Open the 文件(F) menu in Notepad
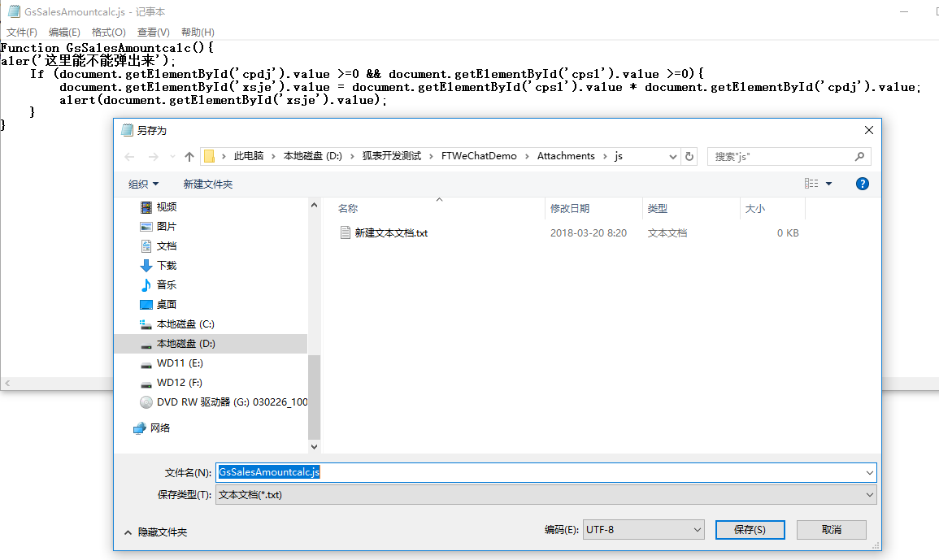The image size is (939, 560). click(x=22, y=32)
